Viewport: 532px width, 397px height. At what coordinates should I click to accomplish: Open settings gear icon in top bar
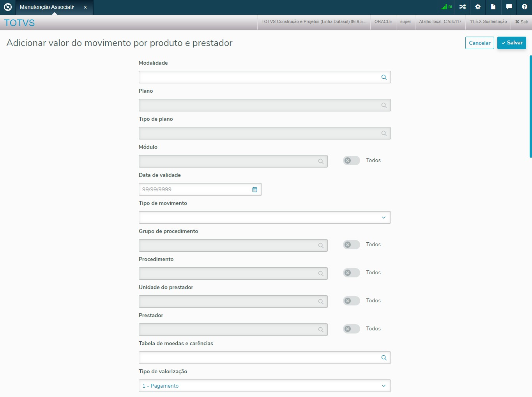pos(478,7)
